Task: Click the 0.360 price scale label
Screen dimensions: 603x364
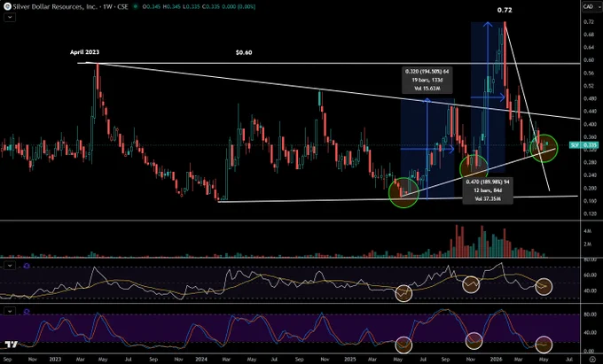Action: coord(590,137)
